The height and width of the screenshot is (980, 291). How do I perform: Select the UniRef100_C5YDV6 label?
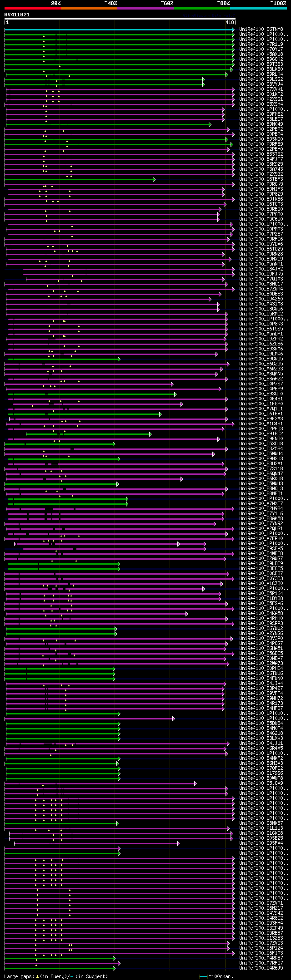coord(261,244)
